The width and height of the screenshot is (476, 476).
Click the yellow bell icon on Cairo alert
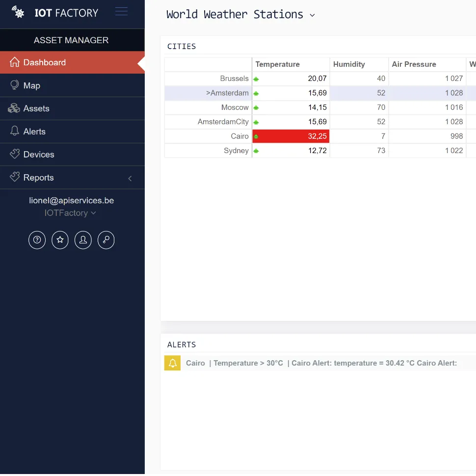pos(172,363)
